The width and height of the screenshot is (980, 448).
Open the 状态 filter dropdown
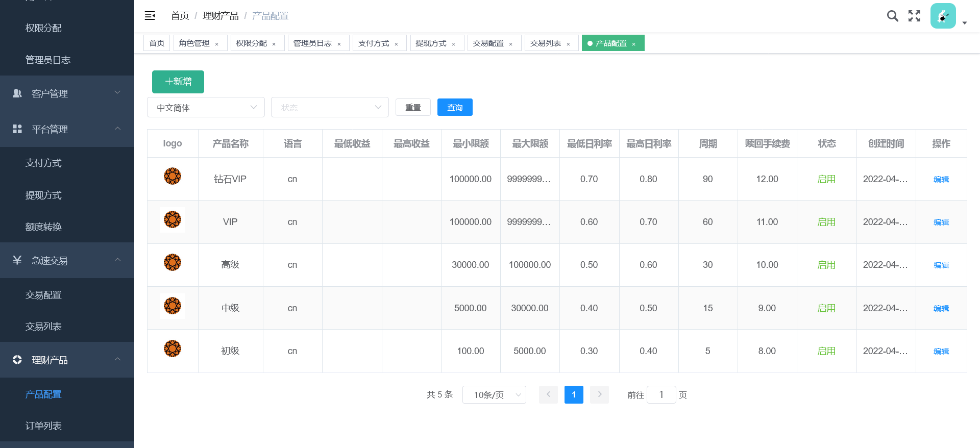point(330,108)
